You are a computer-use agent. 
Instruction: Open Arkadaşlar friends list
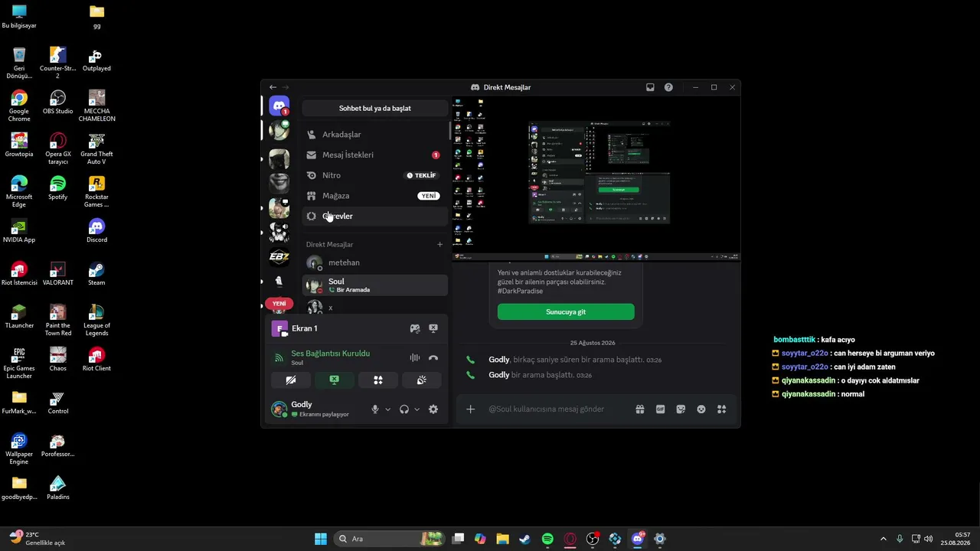pyautogui.click(x=375, y=135)
